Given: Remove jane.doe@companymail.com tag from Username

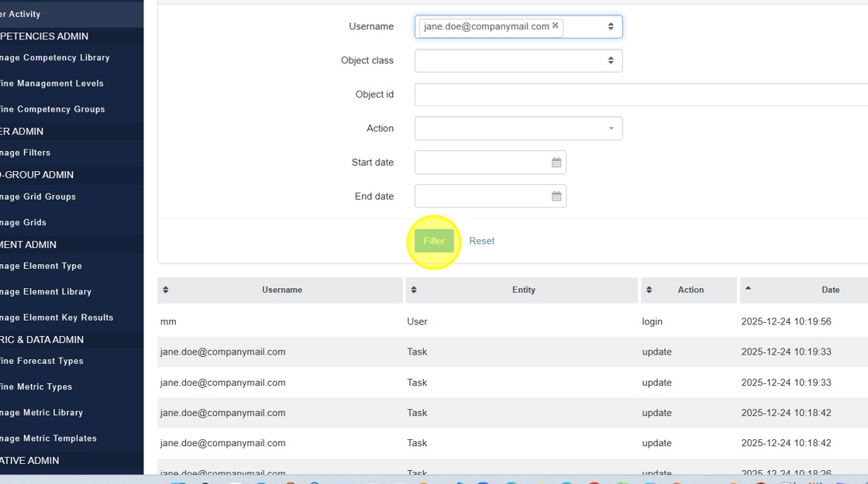Looking at the screenshot, I should [x=555, y=26].
